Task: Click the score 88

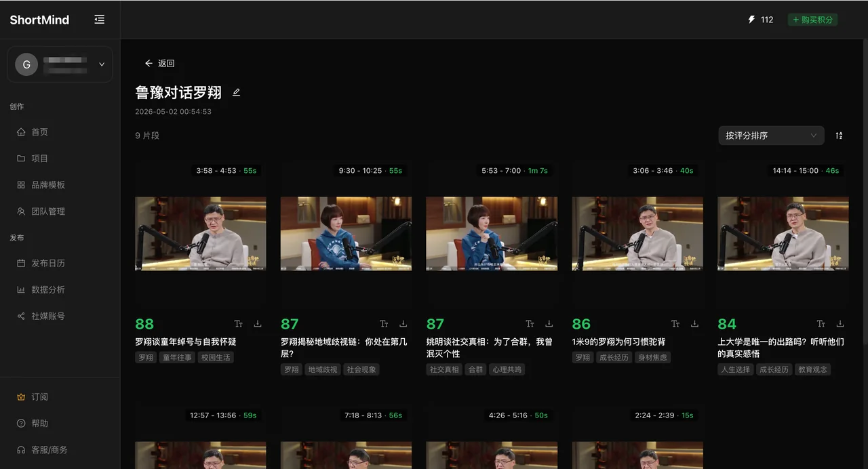Action: click(x=144, y=324)
